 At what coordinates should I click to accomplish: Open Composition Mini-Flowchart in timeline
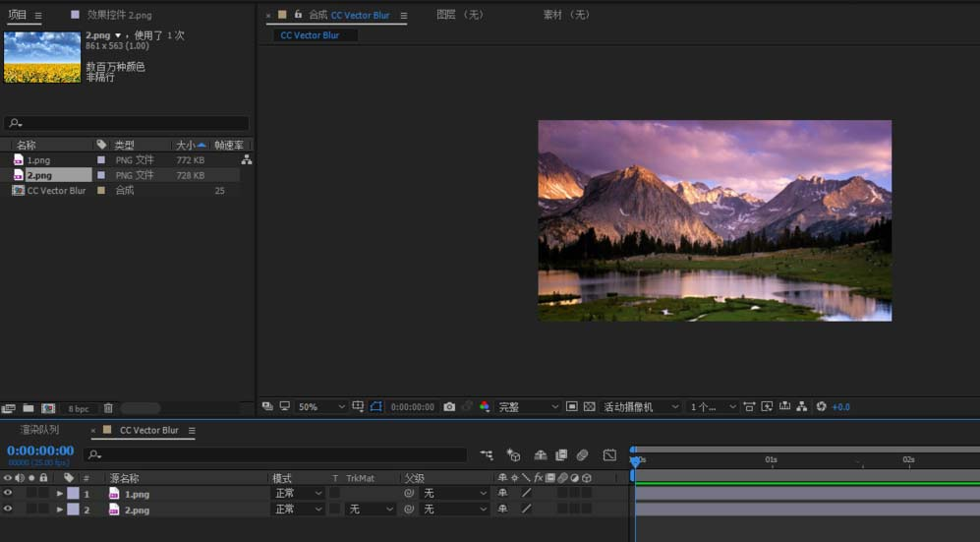tap(487, 455)
